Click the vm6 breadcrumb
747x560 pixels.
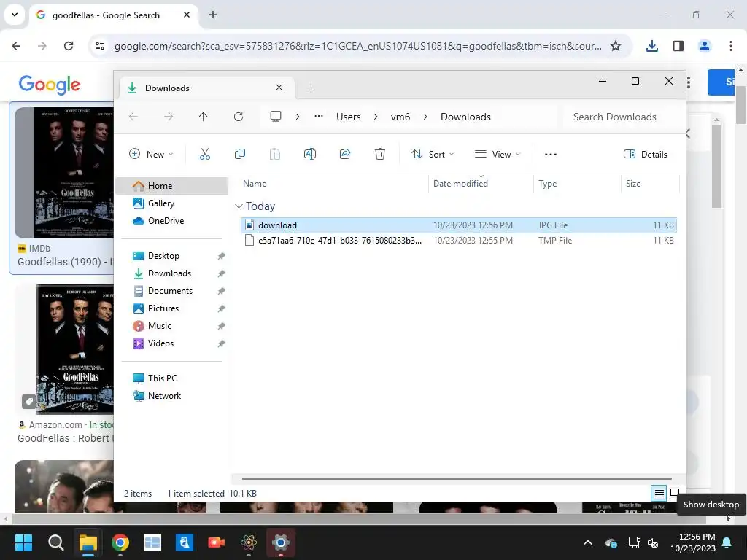tap(400, 117)
